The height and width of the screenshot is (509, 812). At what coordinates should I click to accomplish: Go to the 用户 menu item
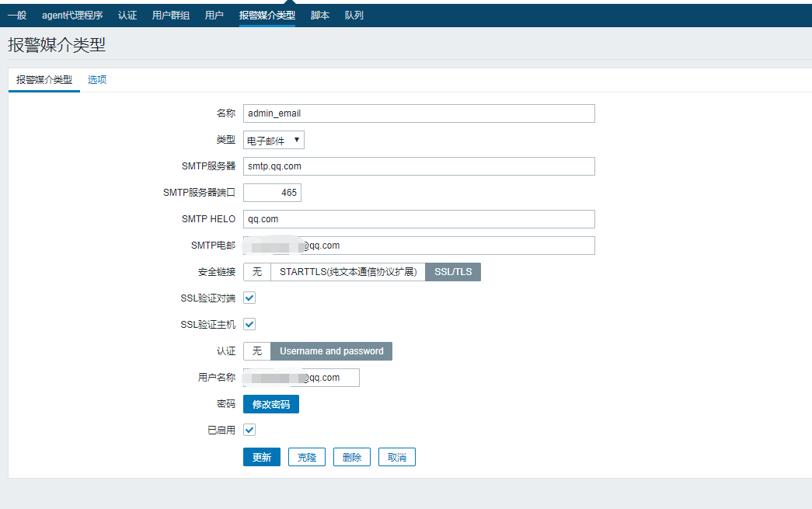(214, 16)
